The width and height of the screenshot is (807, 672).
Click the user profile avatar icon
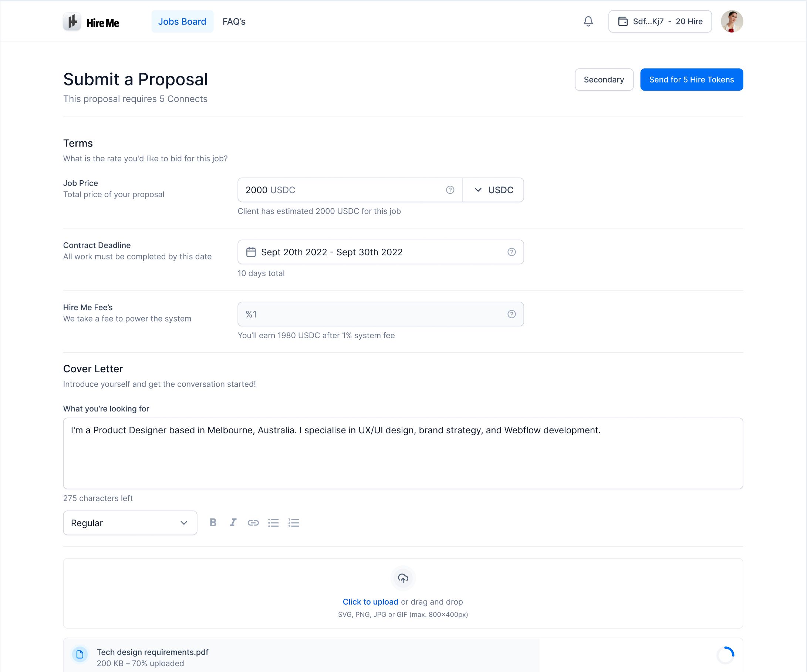tap(731, 21)
